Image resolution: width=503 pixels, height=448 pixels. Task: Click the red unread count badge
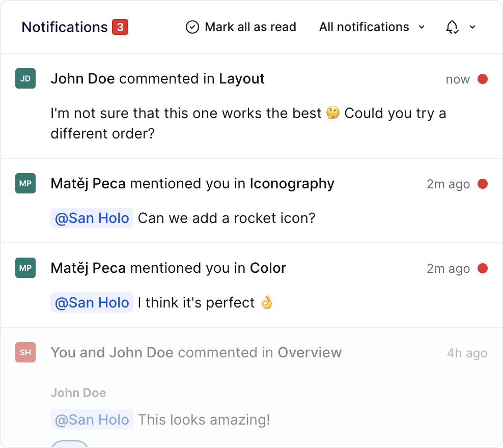(x=120, y=27)
